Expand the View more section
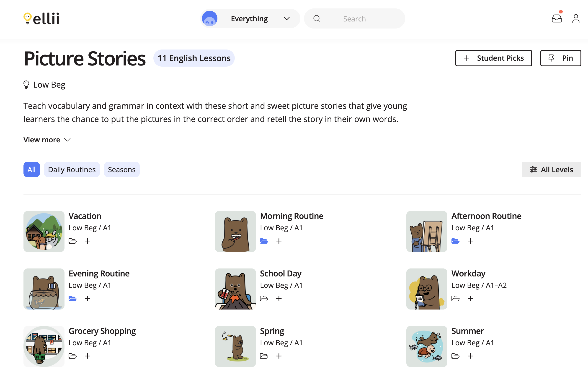Screen dimensions: 588x380 click(x=47, y=140)
